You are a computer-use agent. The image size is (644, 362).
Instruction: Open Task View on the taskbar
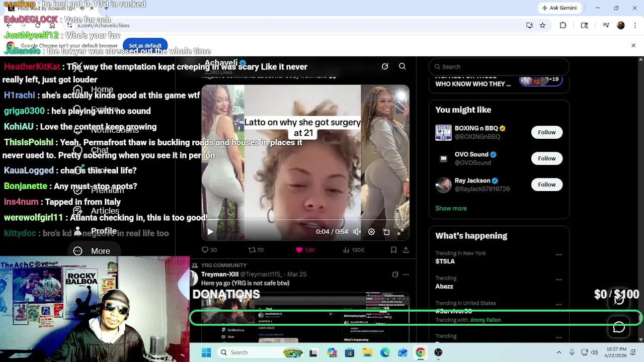pos(313,352)
